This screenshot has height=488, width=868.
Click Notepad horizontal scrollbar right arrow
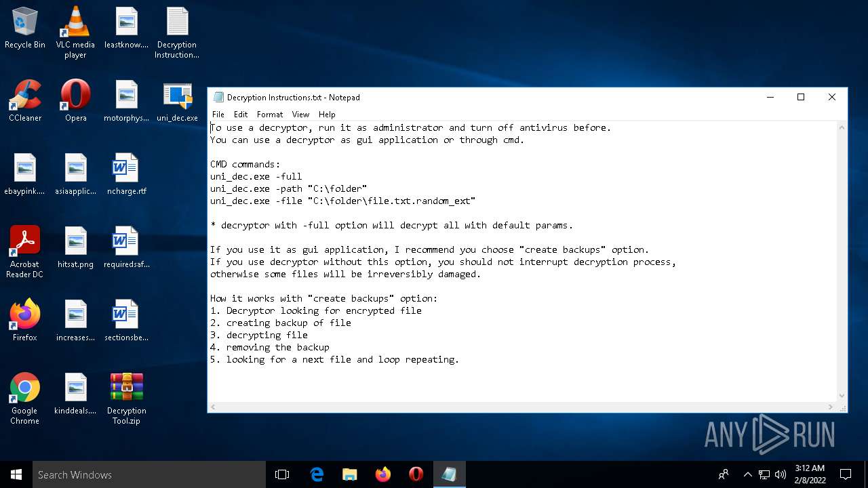point(831,407)
